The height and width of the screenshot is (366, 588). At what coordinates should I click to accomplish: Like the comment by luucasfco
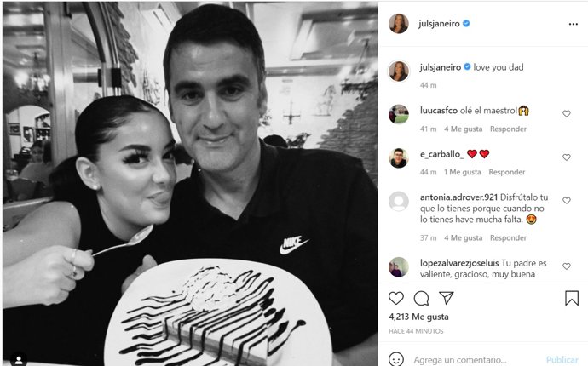pyautogui.click(x=566, y=113)
